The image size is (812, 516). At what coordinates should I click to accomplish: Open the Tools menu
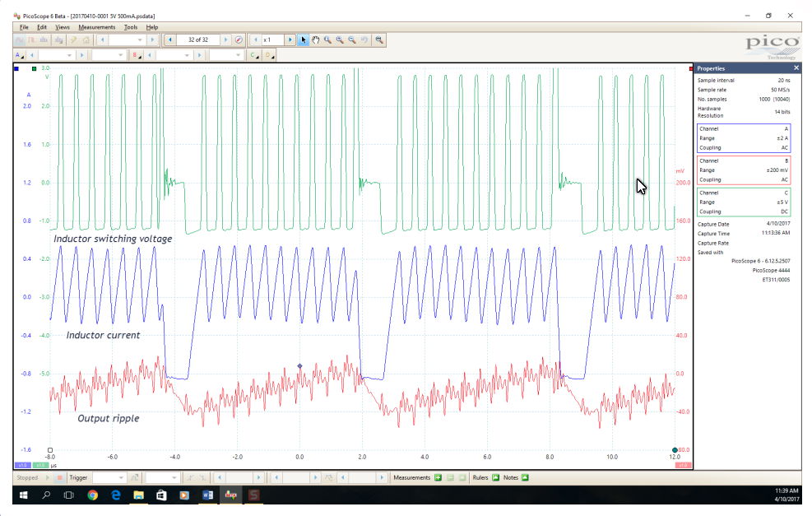131,27
